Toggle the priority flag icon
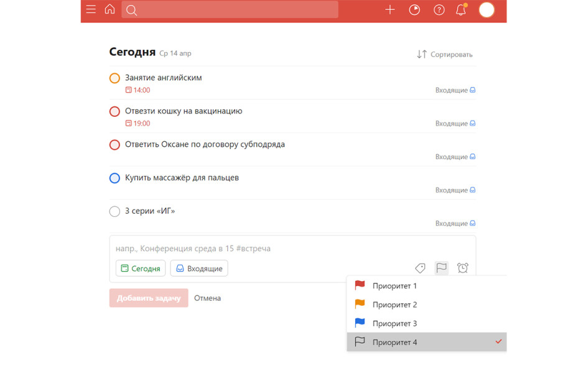Screen dimensions: 588x383 click(441, 268)
